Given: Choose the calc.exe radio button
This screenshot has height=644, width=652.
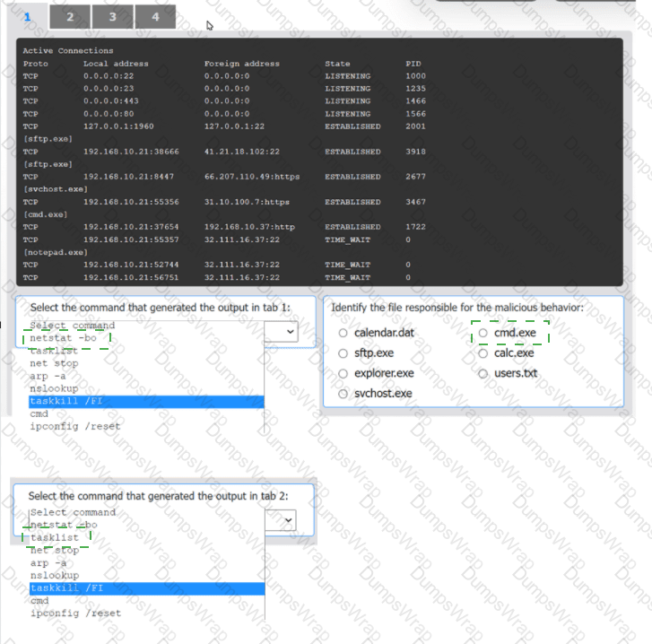Looking at the screenshot, I should click(482, 353).
